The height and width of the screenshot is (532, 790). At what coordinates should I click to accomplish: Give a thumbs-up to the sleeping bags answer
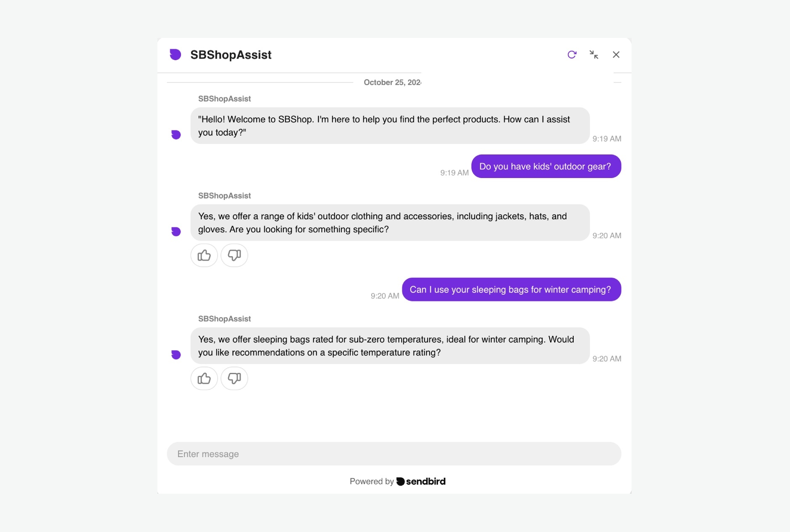click(x=204, y=378)
